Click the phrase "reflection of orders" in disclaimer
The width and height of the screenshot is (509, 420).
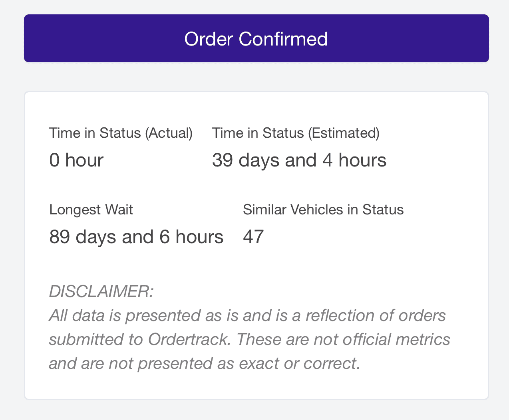[376, 315]
